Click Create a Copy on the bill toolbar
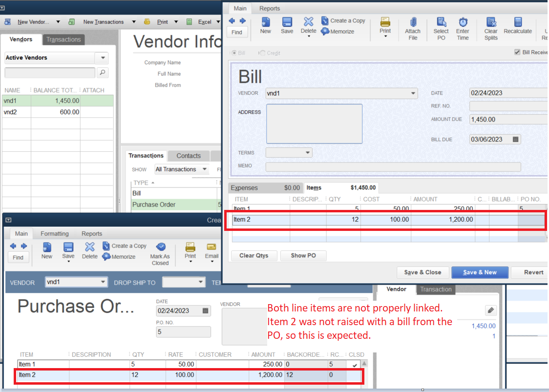549x392 pixels. pos(343,21)
